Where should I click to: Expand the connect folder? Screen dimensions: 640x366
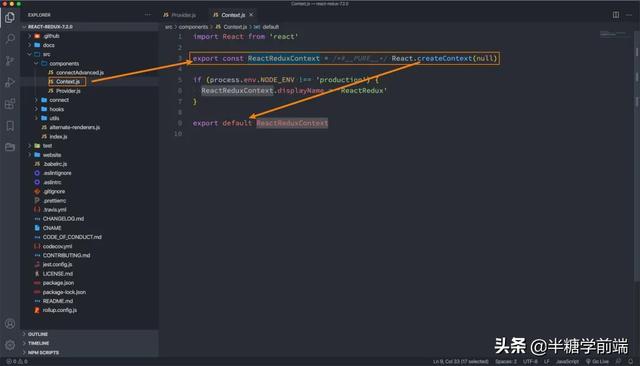89,100
